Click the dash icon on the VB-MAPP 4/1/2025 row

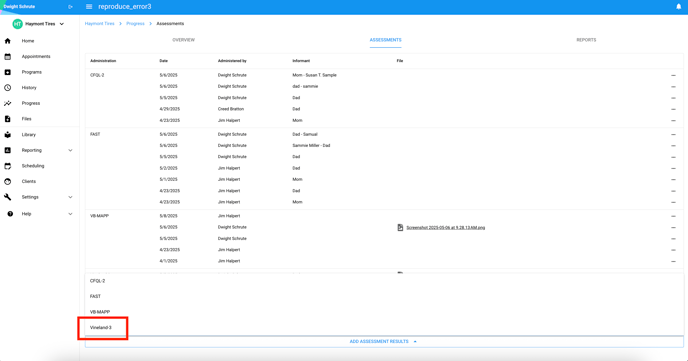click(x=673, y=261)
